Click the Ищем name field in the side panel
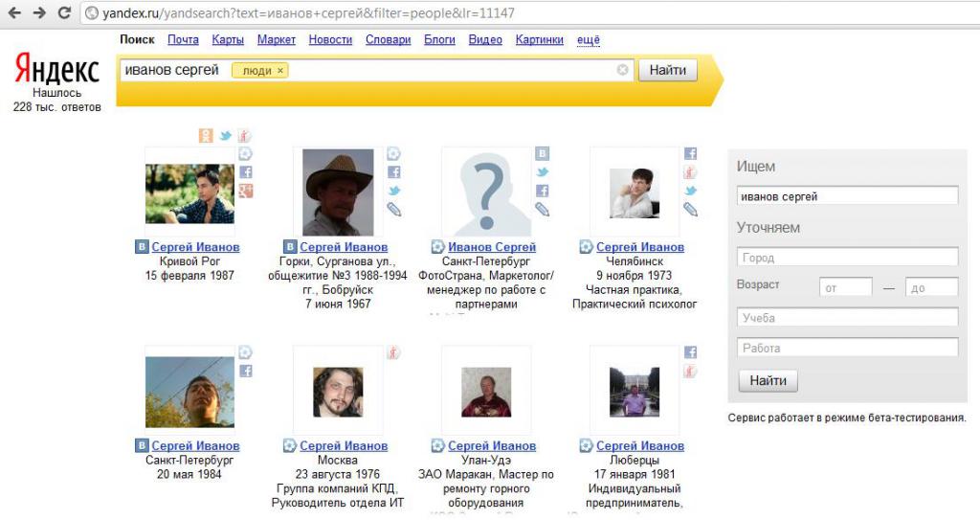This screenshot has height=520, width=980. coord(848,196)
